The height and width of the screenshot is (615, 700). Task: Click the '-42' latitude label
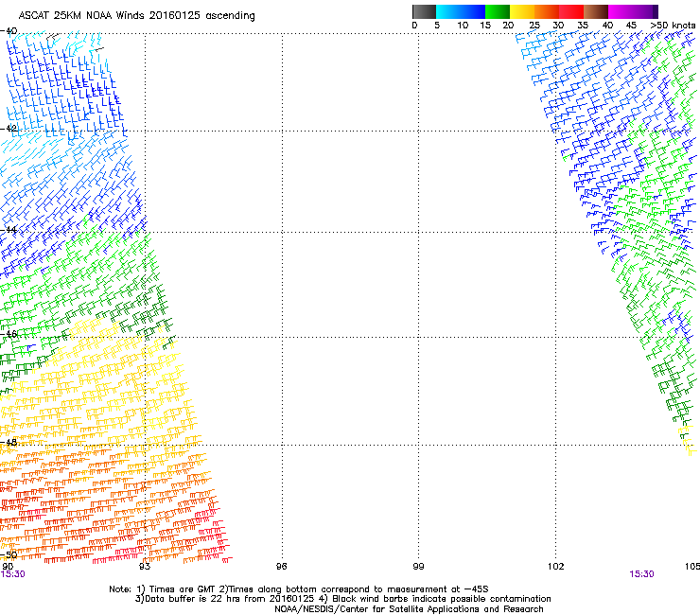(x=9, y=128)
